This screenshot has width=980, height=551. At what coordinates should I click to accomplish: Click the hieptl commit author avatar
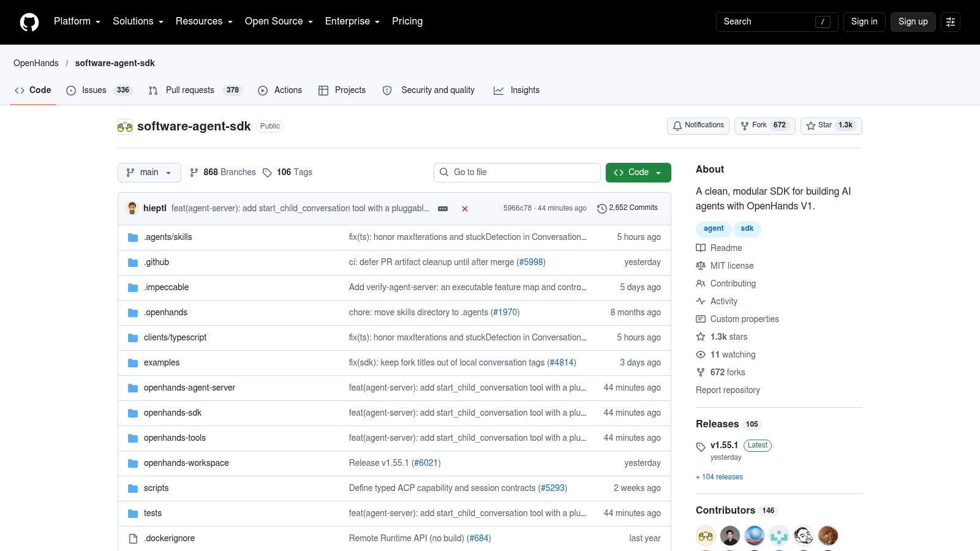[x=132, y=208]
